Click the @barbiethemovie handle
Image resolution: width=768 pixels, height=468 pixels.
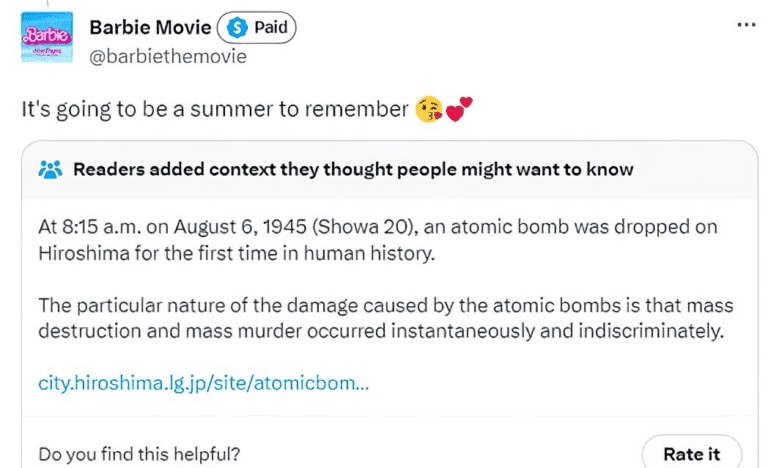168,56
